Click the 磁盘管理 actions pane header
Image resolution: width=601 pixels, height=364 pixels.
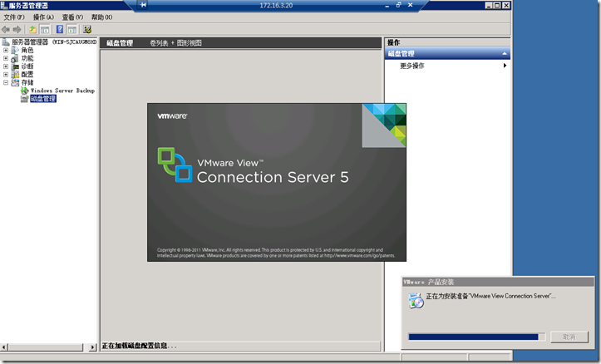[447, 54]
